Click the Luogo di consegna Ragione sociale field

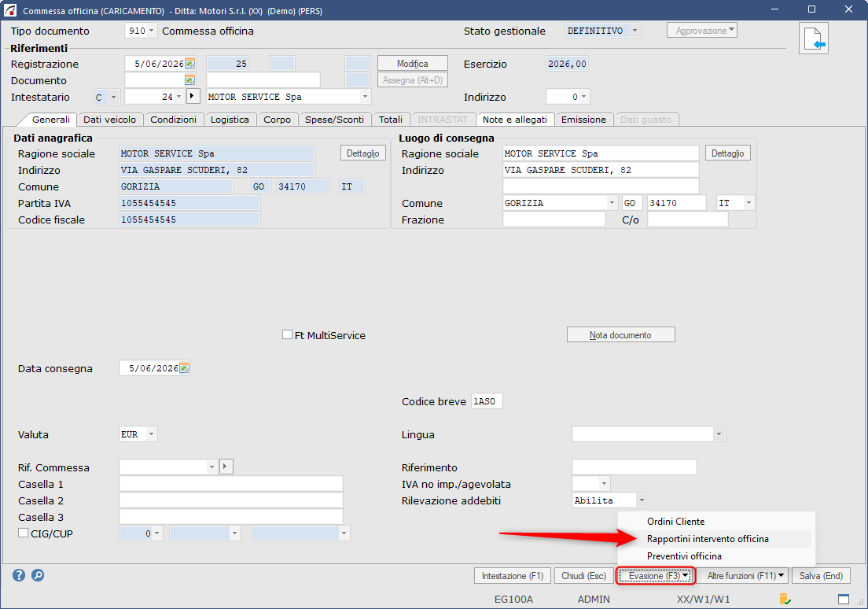(x=601, y=153)
